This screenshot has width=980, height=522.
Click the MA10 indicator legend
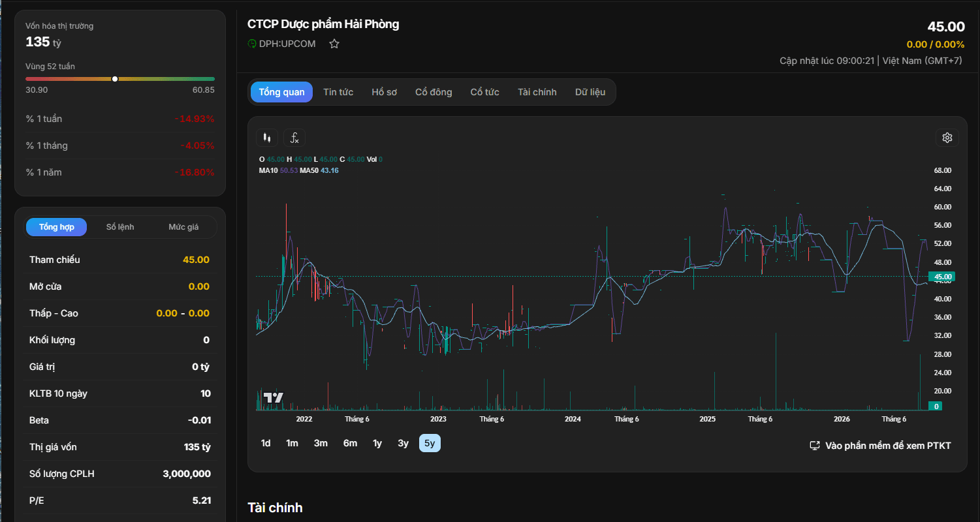(x=278, y=170)
